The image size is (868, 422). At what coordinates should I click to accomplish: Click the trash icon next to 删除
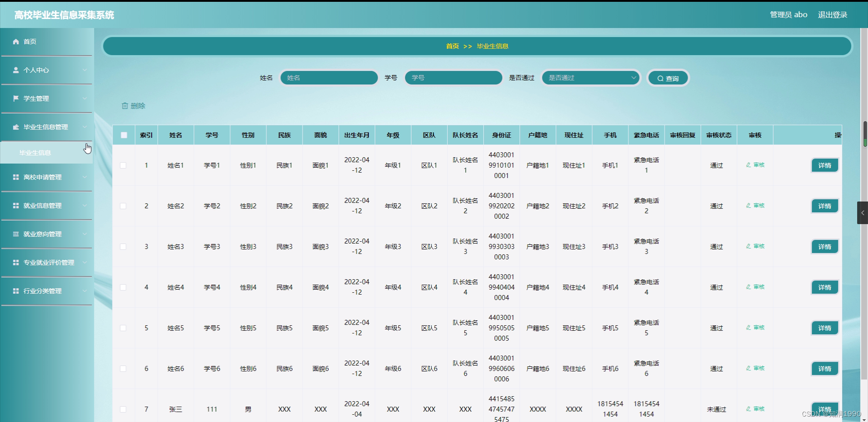pyautogui.click(x=125, y=106)
